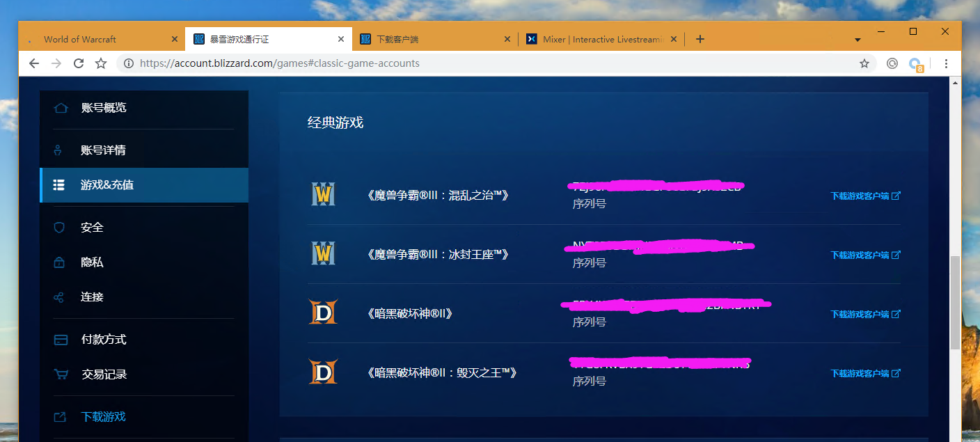Viewport: 980px width, 442px height.
Task: Click Warcraft III 混乱之治 game icon
Action: click(323, 196)
